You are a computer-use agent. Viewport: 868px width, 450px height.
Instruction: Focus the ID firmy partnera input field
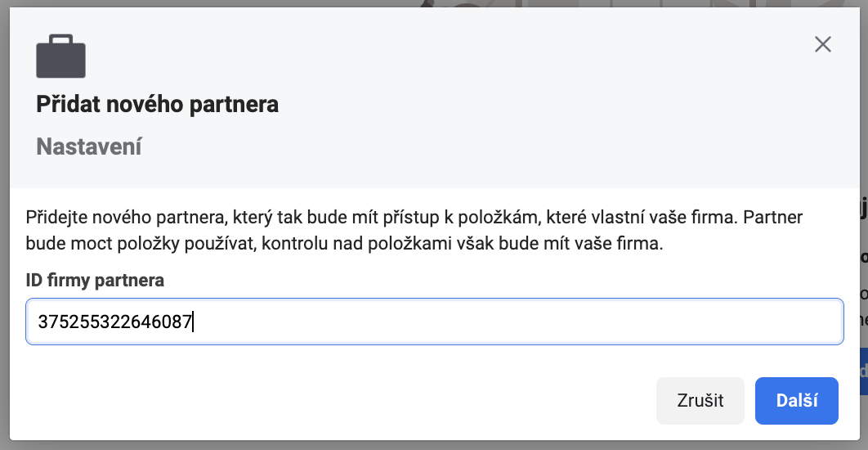435,322
